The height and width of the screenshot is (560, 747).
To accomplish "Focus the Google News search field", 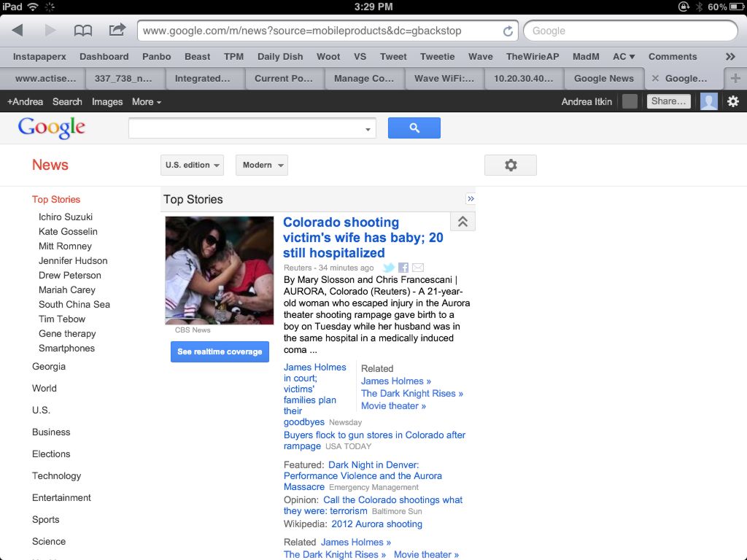I will point(252,128).
